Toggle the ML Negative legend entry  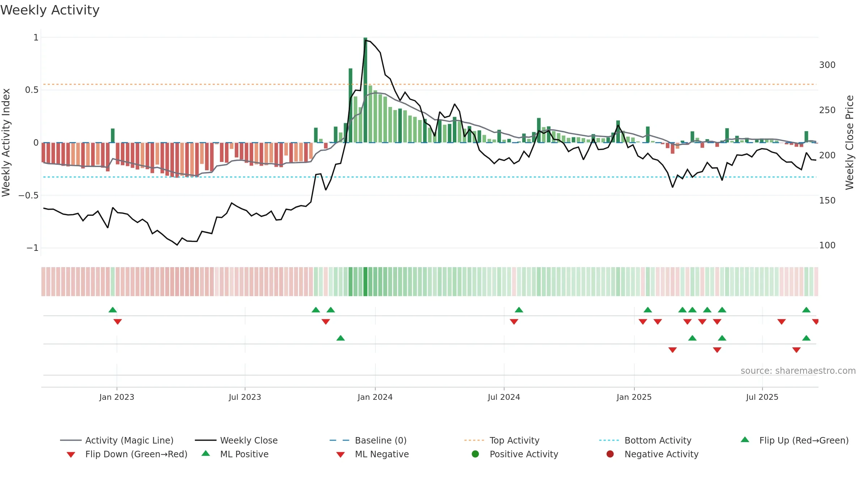click(x=373, y=454)
